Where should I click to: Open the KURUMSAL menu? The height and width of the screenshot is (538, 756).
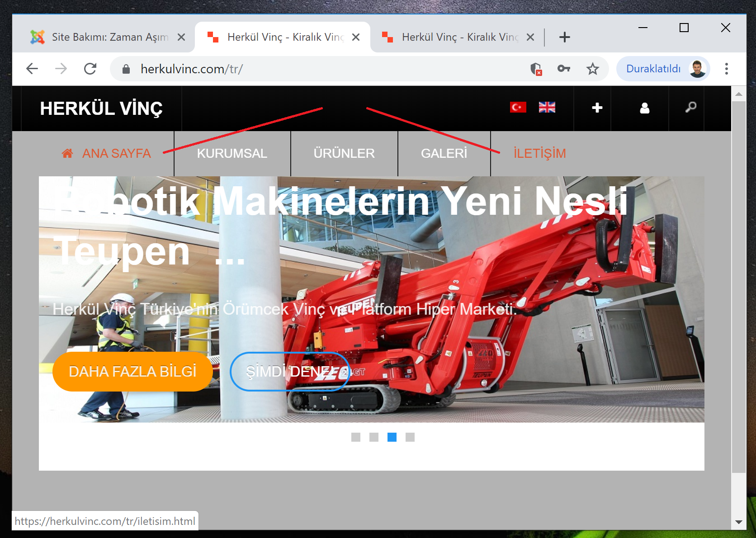pos(232,153)
